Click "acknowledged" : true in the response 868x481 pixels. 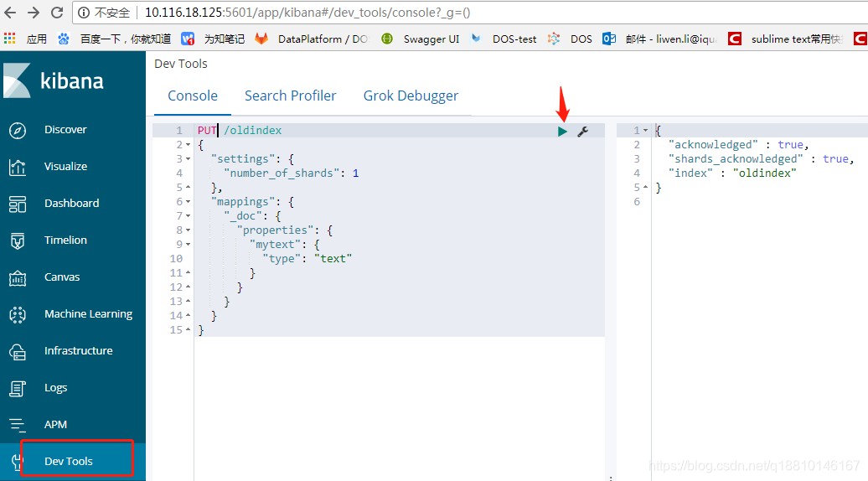(738, 144)
